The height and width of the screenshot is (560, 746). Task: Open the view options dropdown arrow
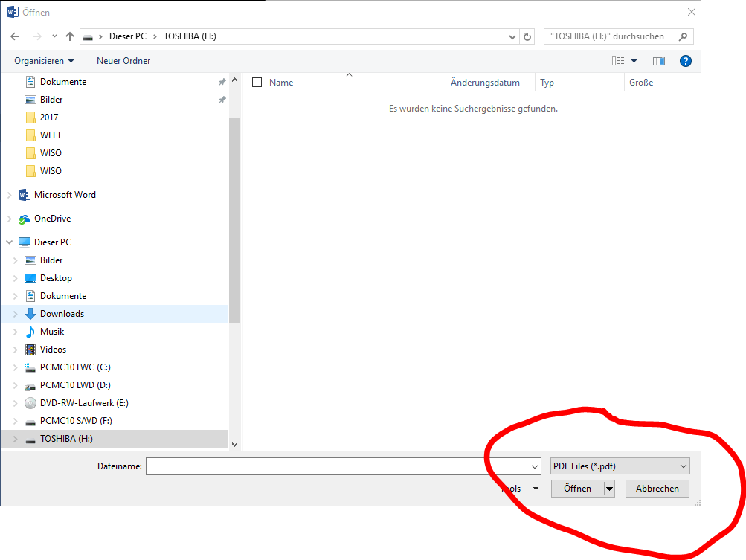634,61
